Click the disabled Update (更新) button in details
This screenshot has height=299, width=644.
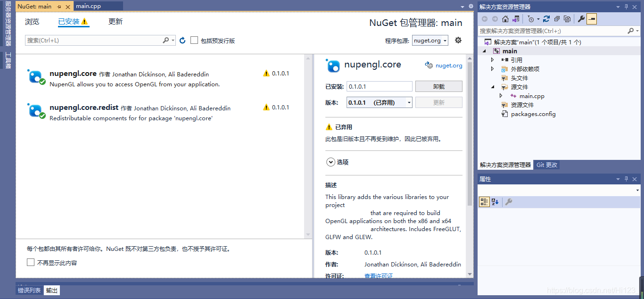tap(439, 102)
